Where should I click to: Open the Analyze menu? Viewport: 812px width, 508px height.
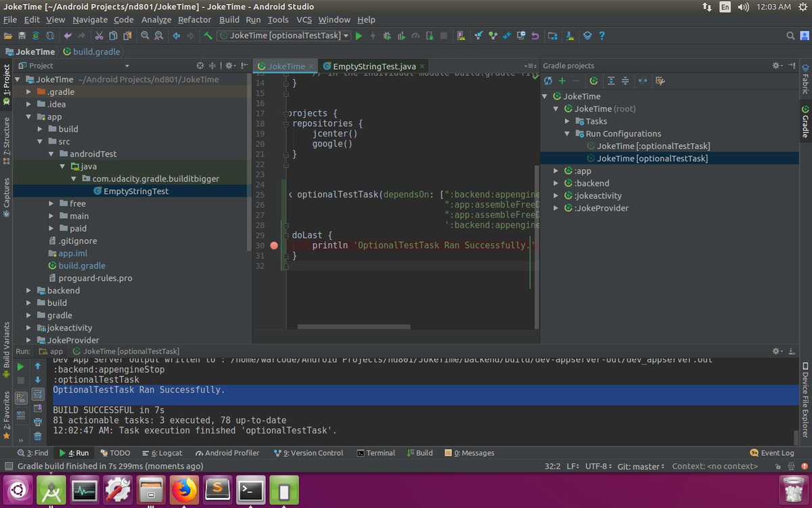coord(156,20)
